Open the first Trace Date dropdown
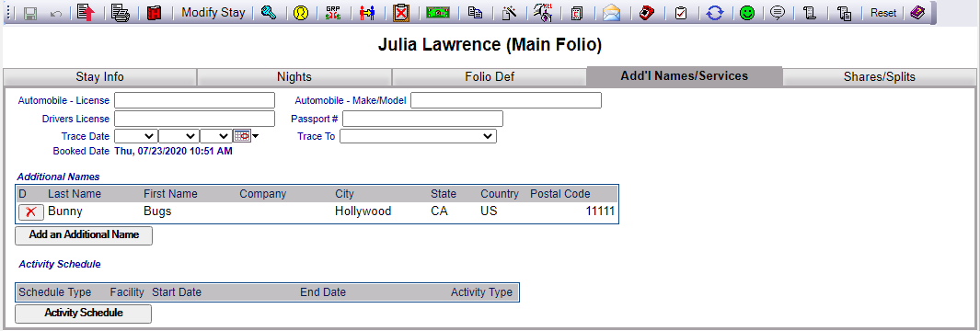 [x=135, y=136]
